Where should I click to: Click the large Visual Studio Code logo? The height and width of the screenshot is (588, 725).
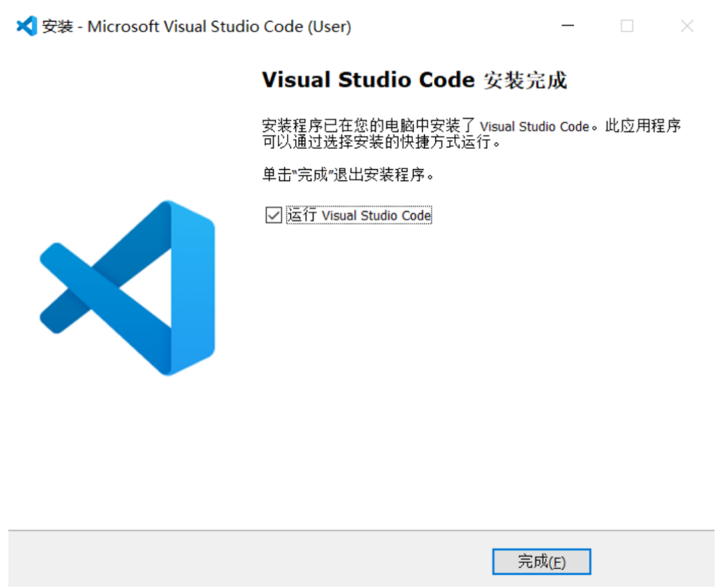click(x=127, y=288)
